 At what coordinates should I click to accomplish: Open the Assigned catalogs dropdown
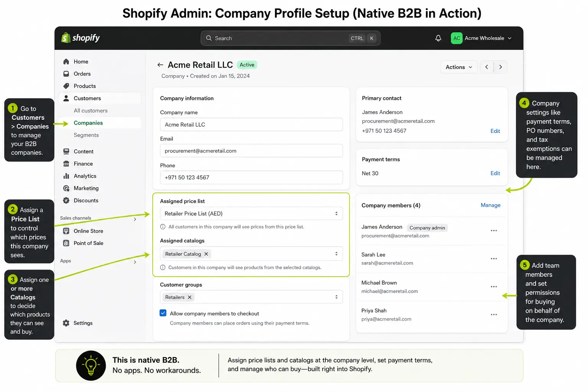pyautogui.click(x=251, y=254)
